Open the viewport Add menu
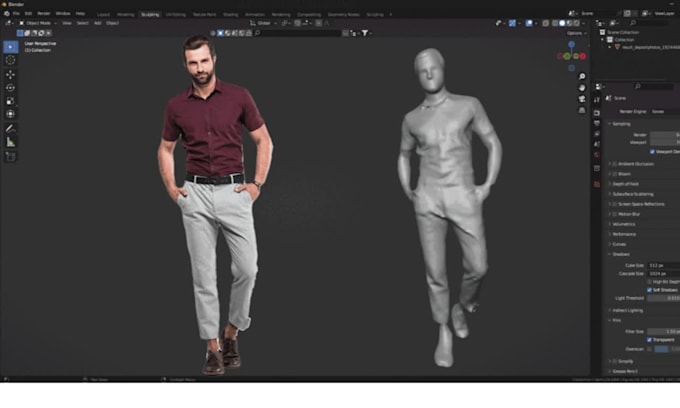This screenshot has height=408, width=680. pyautogui.click(x=98, y=23)
